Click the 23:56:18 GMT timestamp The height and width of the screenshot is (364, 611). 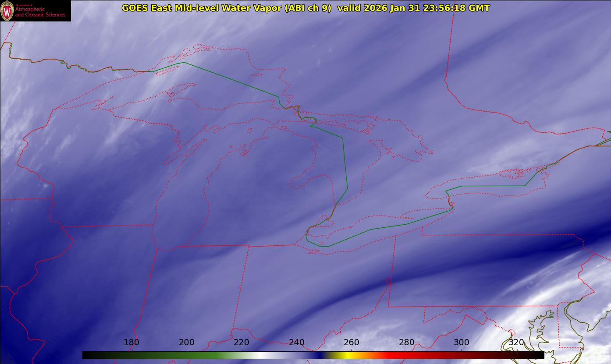tap(456, 8)
